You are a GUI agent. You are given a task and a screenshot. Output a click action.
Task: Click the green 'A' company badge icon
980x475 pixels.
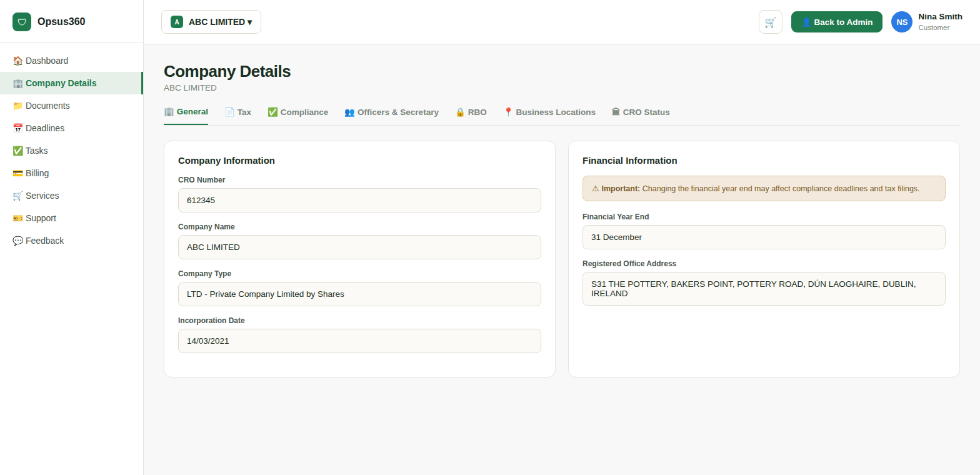pos(177,22)
